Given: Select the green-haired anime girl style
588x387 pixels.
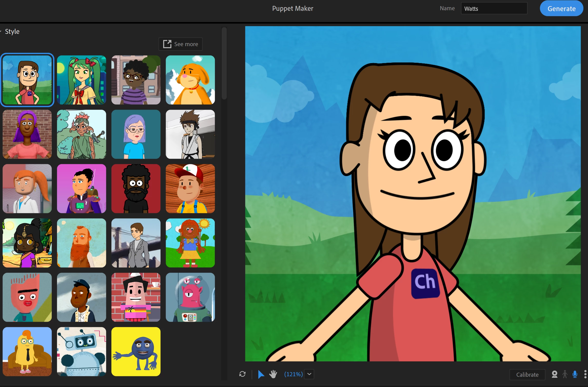Looking at the screenshot, I should click(82, 80).
